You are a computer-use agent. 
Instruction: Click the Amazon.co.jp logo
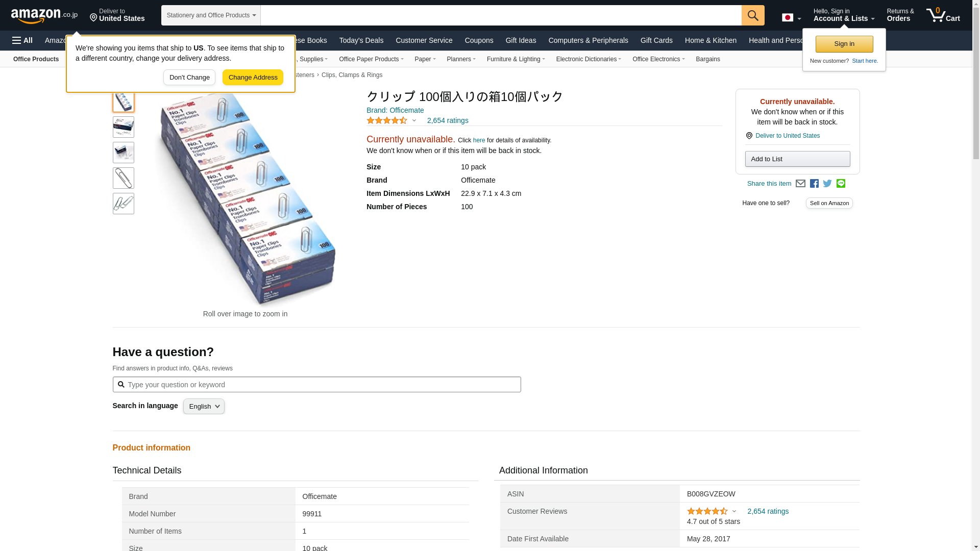click(x=44, y=15)
